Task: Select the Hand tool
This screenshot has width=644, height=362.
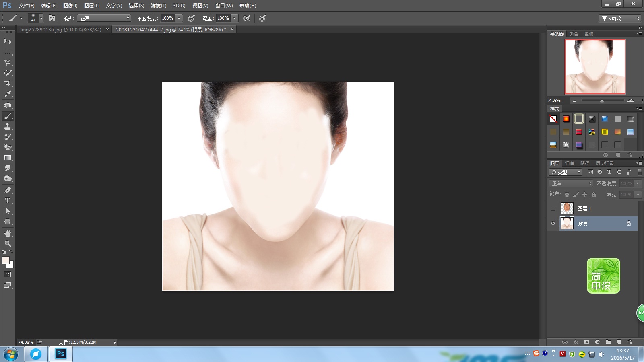Action: 8,233
